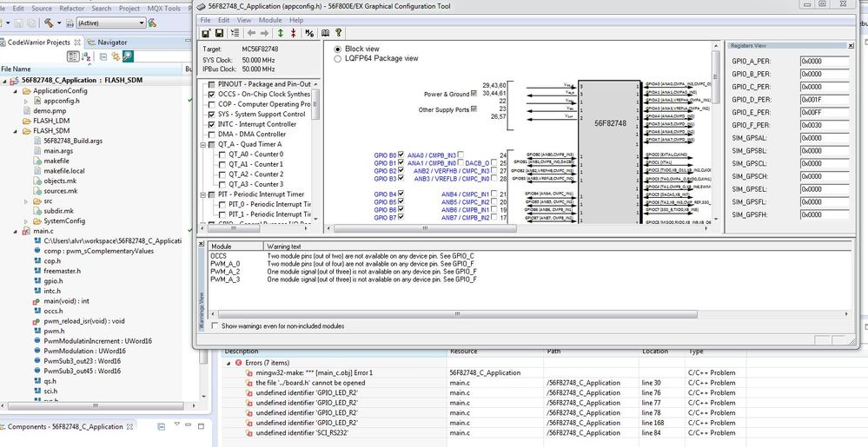Click the sort A-Z icon in the Projects panel
The width and height of the screenshot is (868, 447).
(x=86, y=56)
